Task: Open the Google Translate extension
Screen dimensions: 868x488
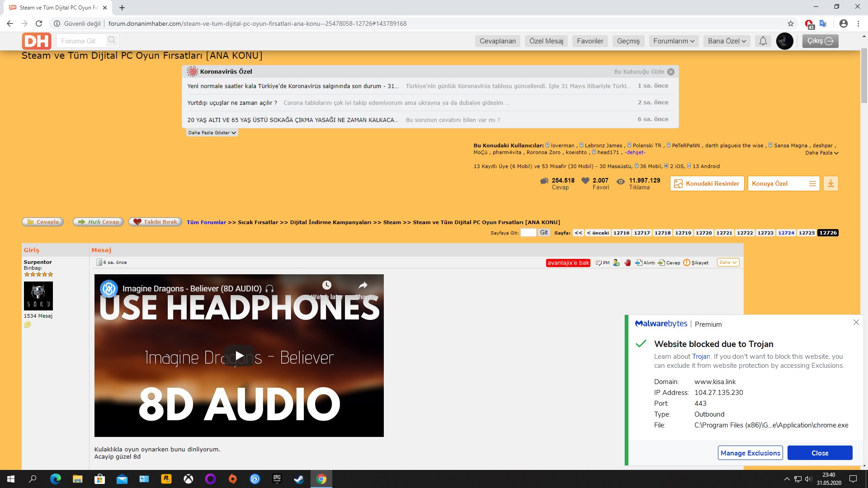Action: (823, 23)
